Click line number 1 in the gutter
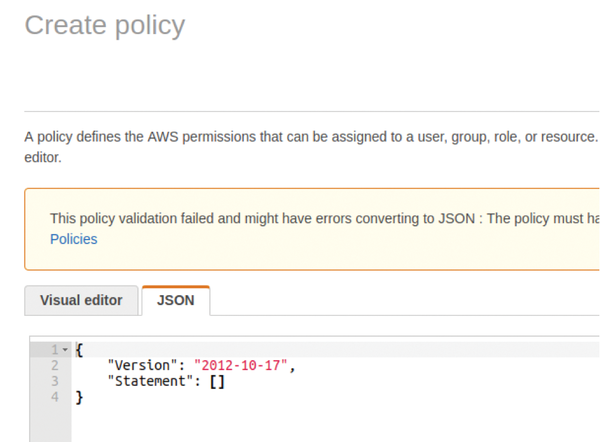Image resolution: width=600 pixels, height=442 pixels. pos(55,349)
